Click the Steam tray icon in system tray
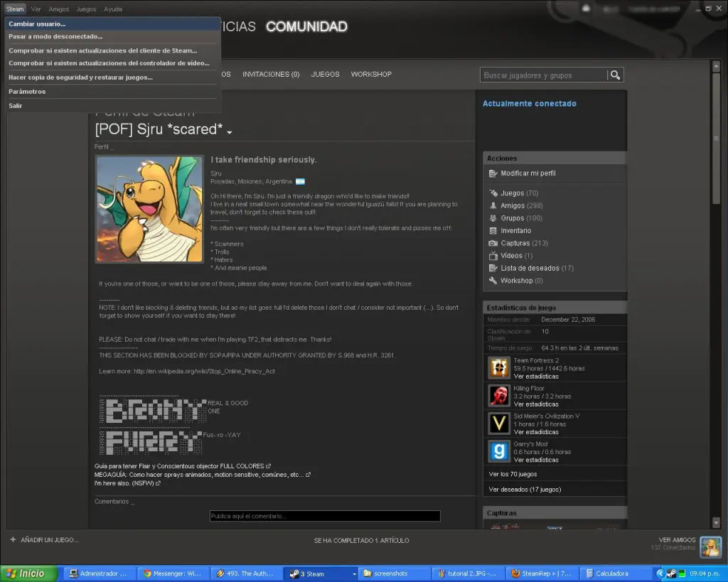The image size is (728, 582). coord(671,573)
